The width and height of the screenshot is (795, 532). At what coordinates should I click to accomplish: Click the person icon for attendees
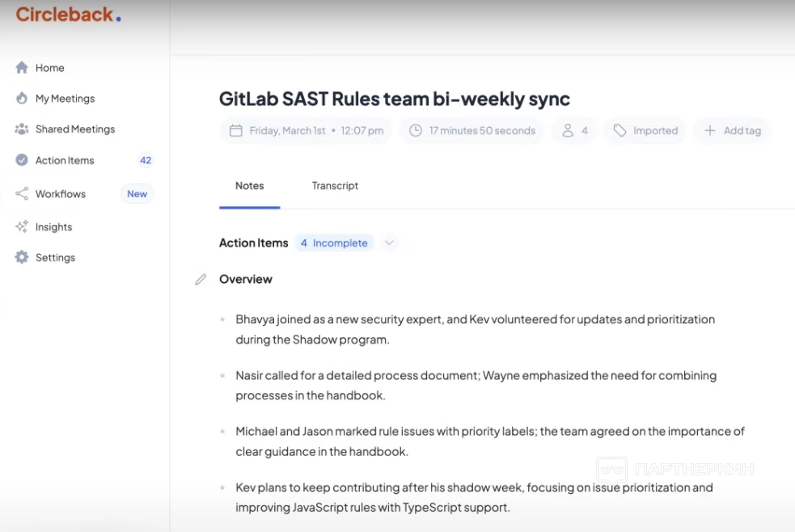tap(568, 131)
